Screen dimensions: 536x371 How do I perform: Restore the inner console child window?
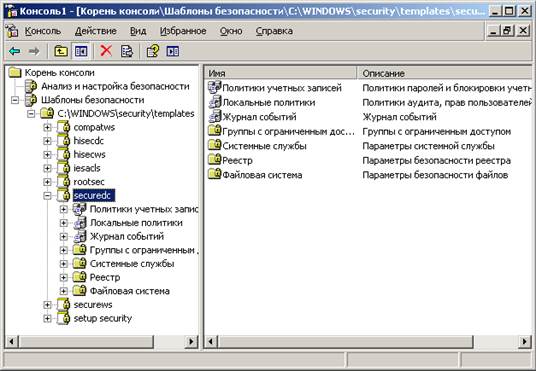(508, 31)
